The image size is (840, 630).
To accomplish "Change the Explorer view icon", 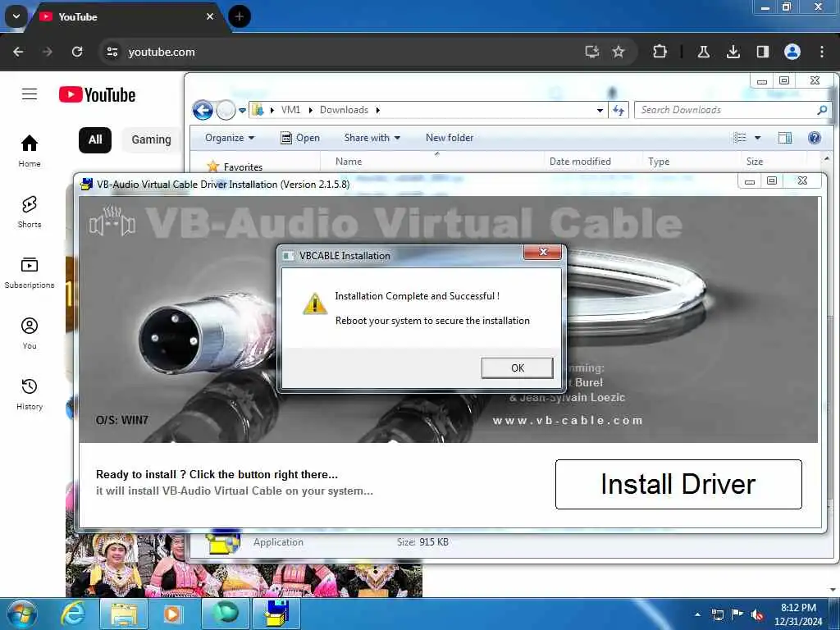I will coord(740,138).
